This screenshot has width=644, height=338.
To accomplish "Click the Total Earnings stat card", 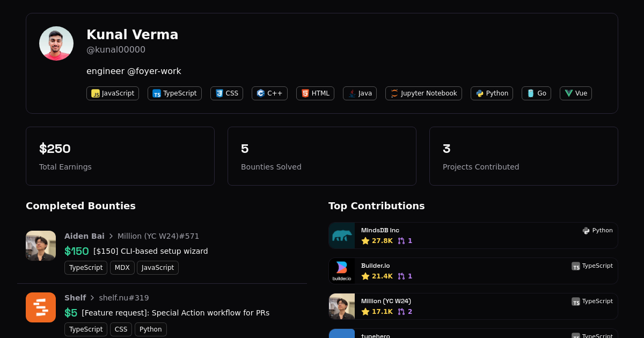I will pyautogui.click(x=120, y=156).
